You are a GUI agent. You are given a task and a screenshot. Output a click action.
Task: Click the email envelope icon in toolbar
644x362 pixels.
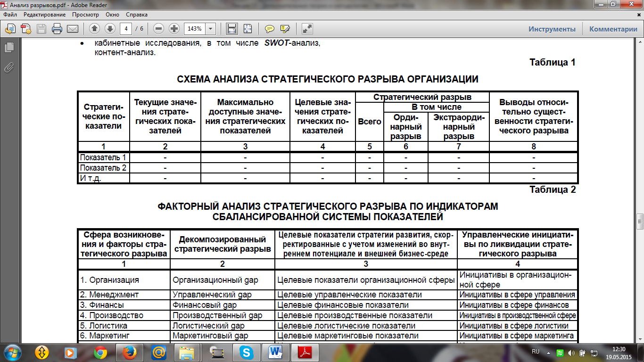click(x=73, y=29)
